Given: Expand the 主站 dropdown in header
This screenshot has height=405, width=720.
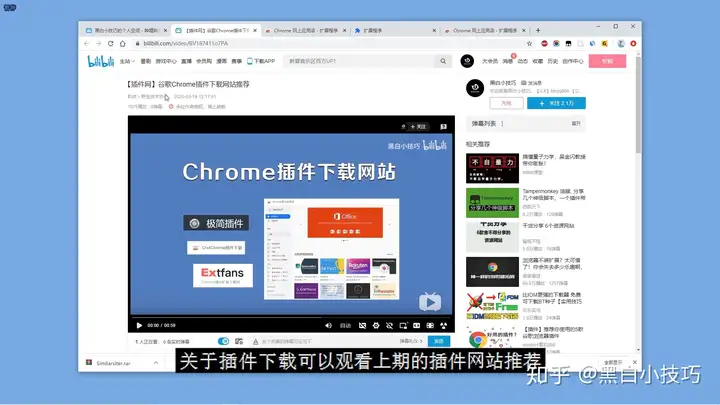Looking at the screenshot, I should pos(127,61).
